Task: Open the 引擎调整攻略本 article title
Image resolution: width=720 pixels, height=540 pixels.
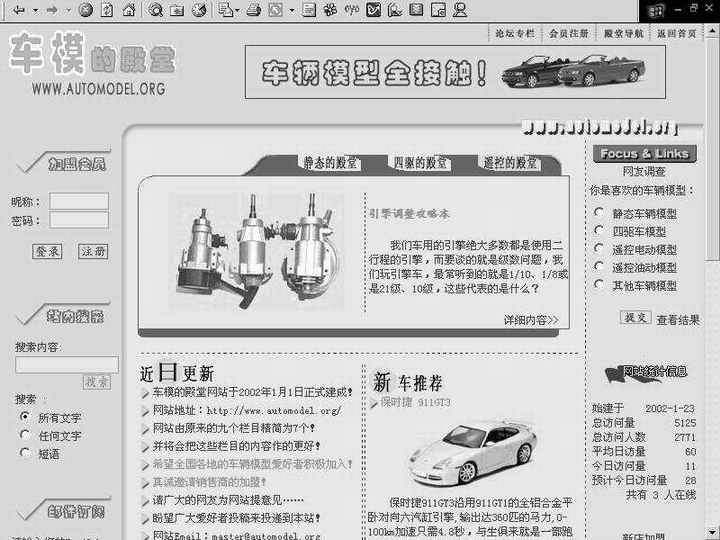Action: (410, 214)
